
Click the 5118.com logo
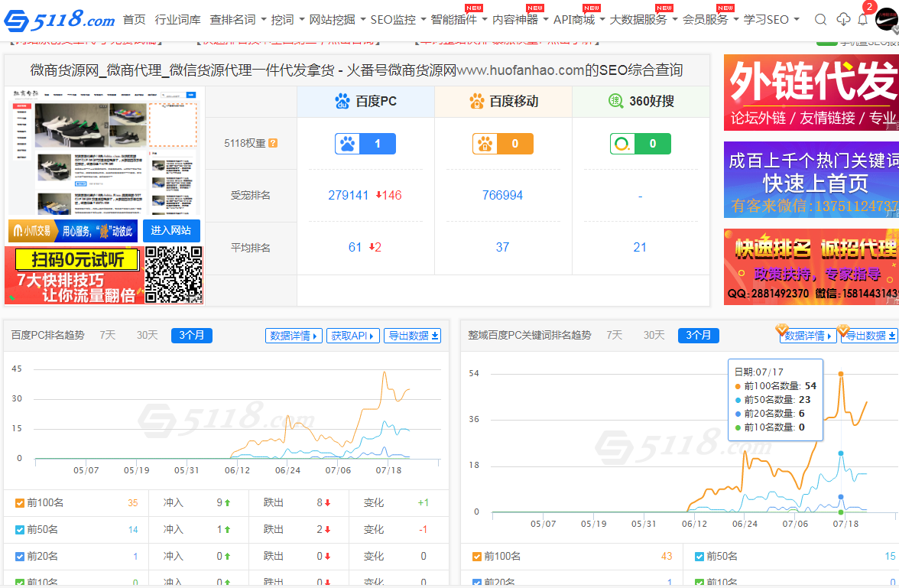[x=59, y=21]
